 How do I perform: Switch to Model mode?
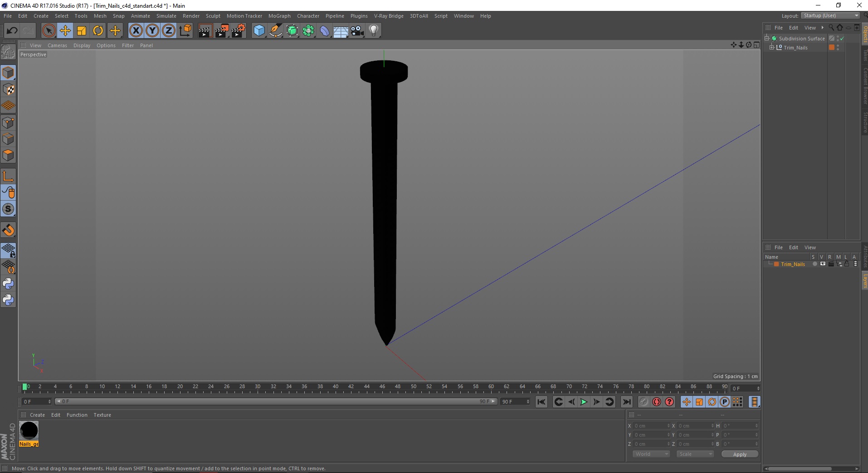click(x=8, y=73)
